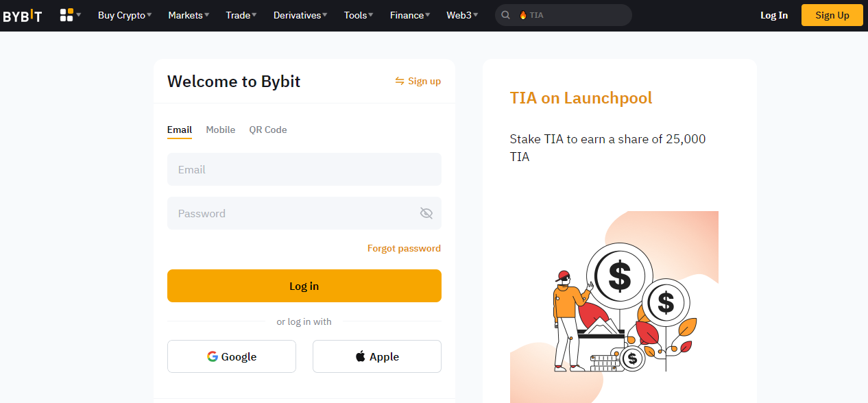Switch to the Mobile login tab
Image resolution: width=868 pixels, height=403 pixels.
(x=221, y=130)
